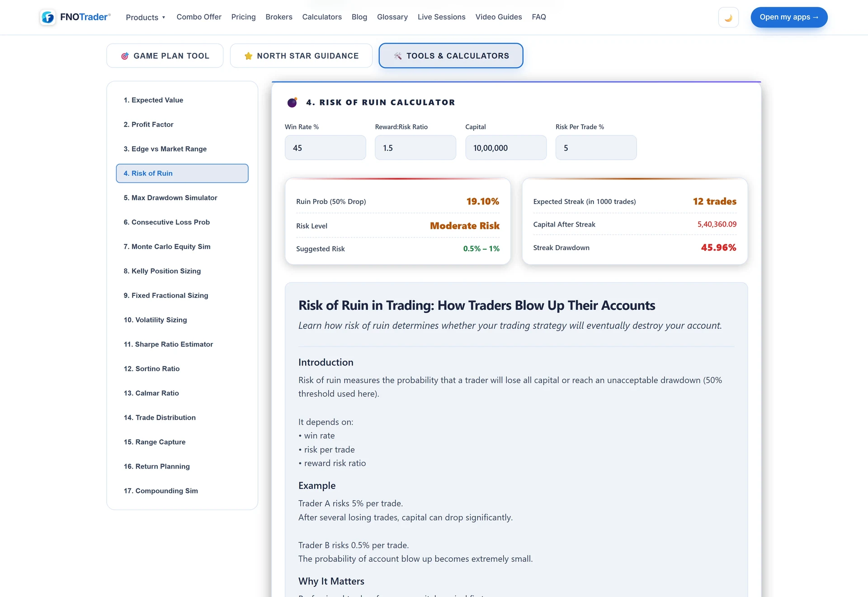Screen dimensions: 868x597
Task: Open Calculators from the top menu
Action: click(322, 17)
